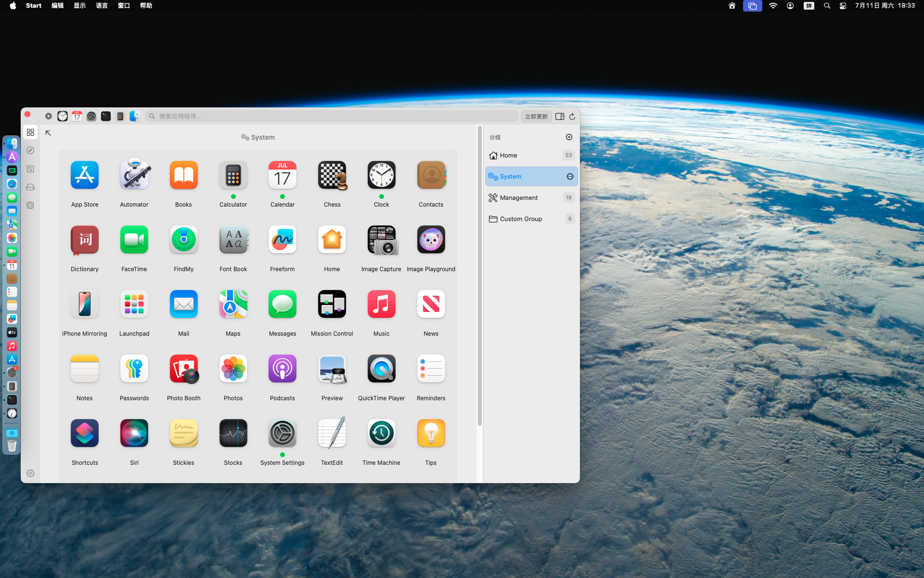This screenshot has width=924, height=578.
Task: Collapse view using the top-left arrow
Action: coord(48,133)
